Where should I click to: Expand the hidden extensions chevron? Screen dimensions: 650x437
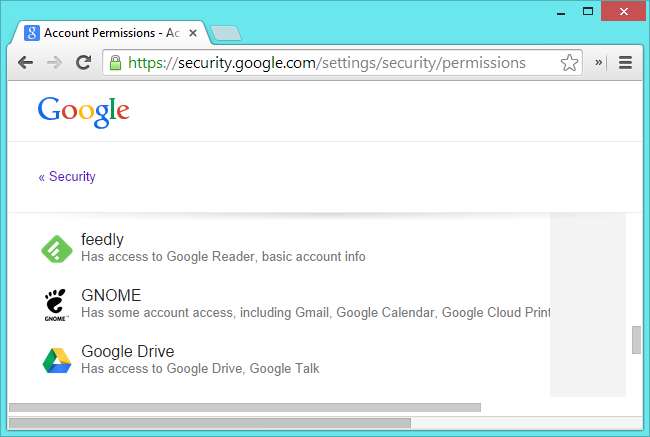[599, 62]
